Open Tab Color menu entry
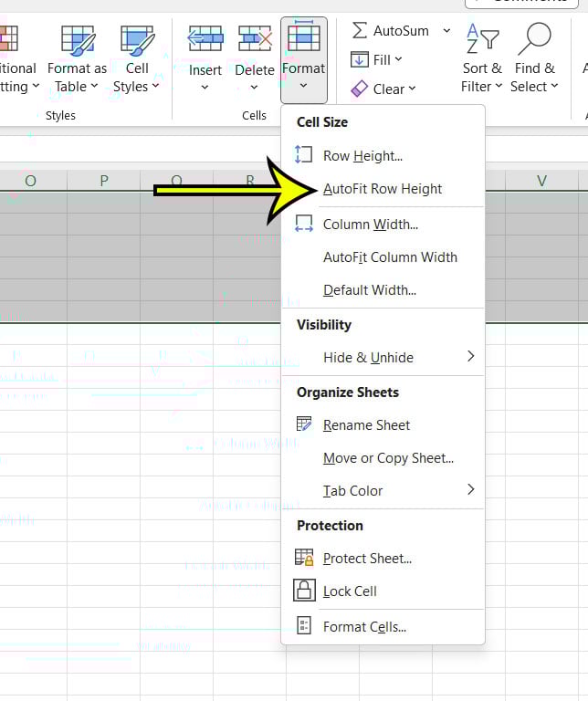 383,490
